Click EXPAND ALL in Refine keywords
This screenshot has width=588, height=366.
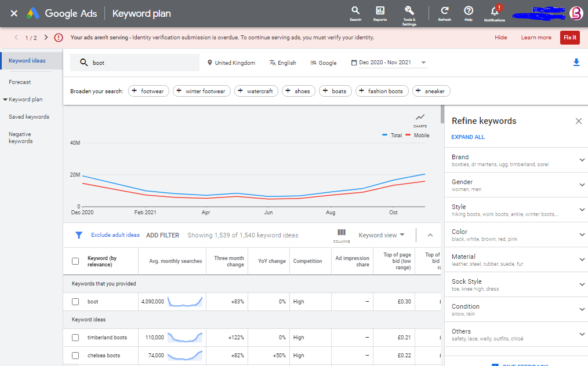click(467, 137)
